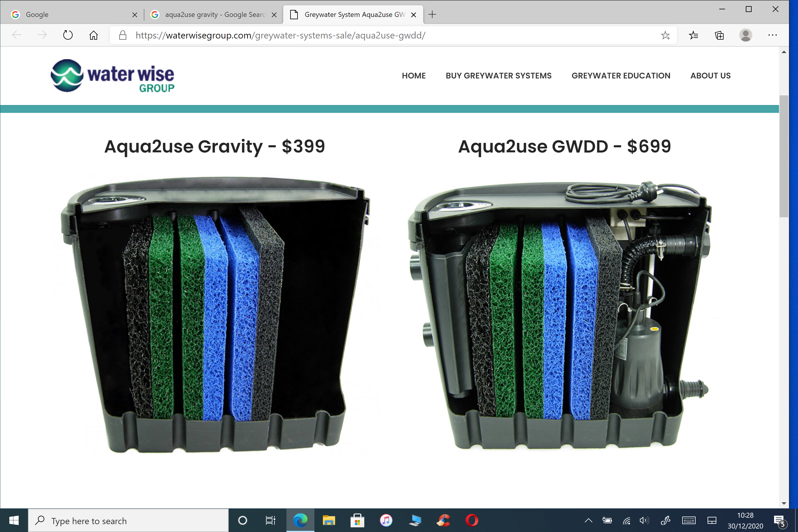The image size is (798, 532).
Task: Open the HOME menu link
Action: [414, 76]
